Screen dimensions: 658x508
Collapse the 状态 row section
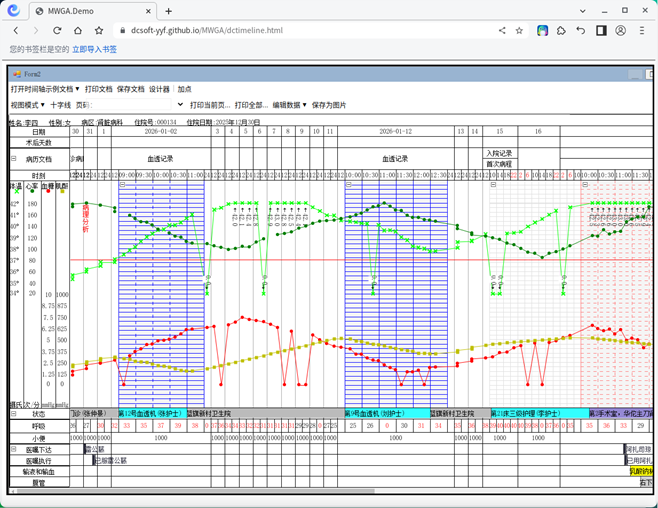[x=14, y=413]
